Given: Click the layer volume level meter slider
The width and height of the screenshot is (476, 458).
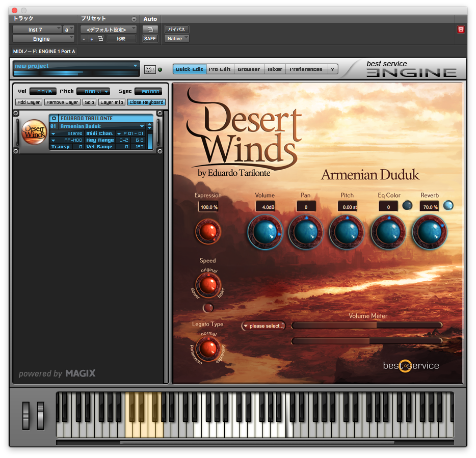Looking at the screenshot, I should (x=150, y=141).
